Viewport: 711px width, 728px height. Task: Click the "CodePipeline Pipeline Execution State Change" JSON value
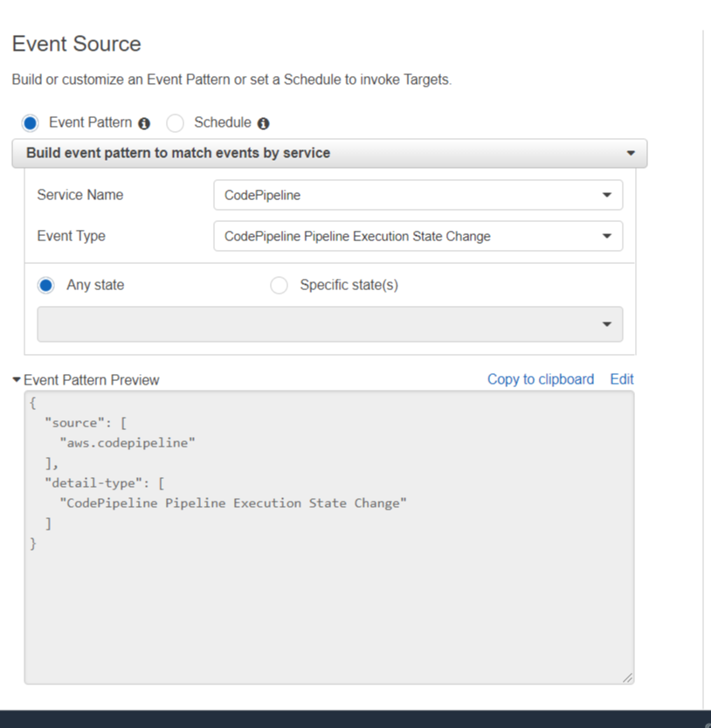click(233, 503)
